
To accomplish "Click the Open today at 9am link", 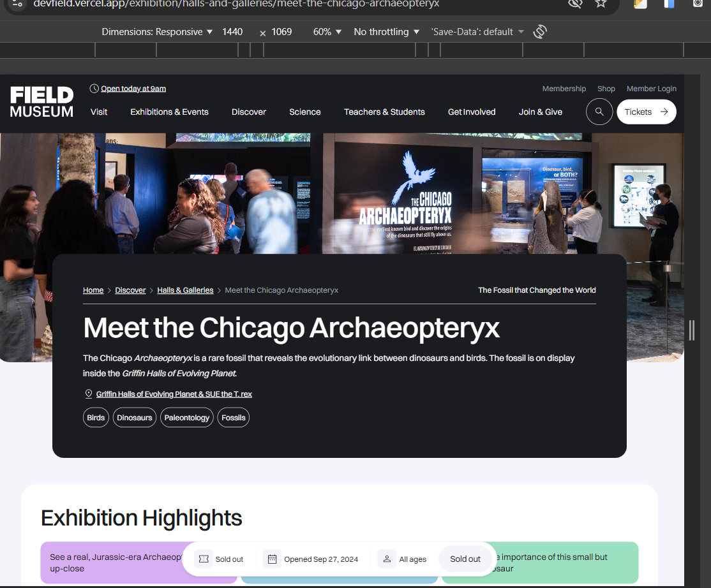I will coord(133,89).
